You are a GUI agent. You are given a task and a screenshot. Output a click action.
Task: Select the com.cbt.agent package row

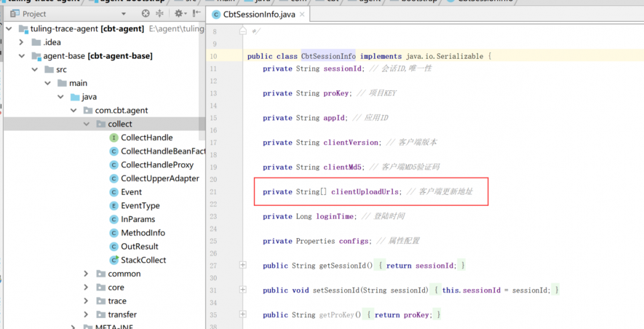tap(104, 110)
